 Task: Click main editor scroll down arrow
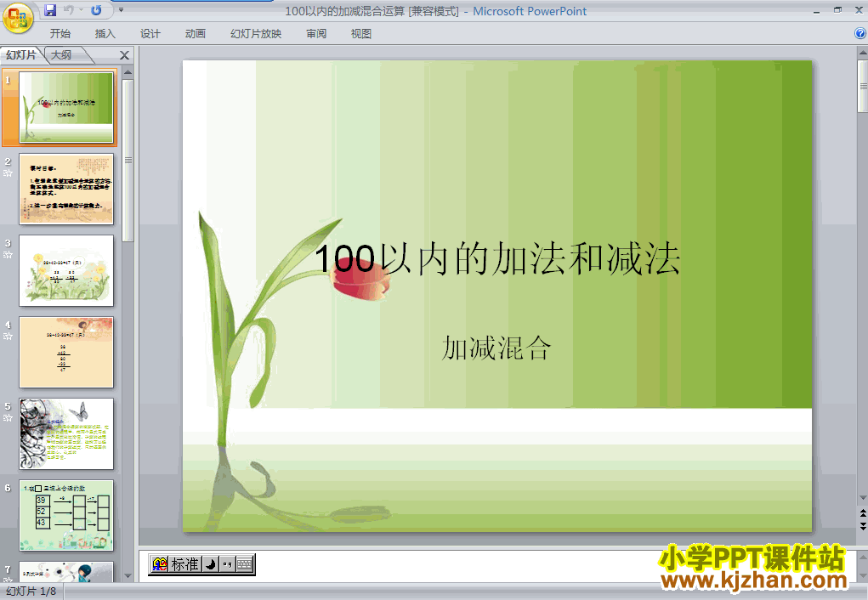point(862,497)
